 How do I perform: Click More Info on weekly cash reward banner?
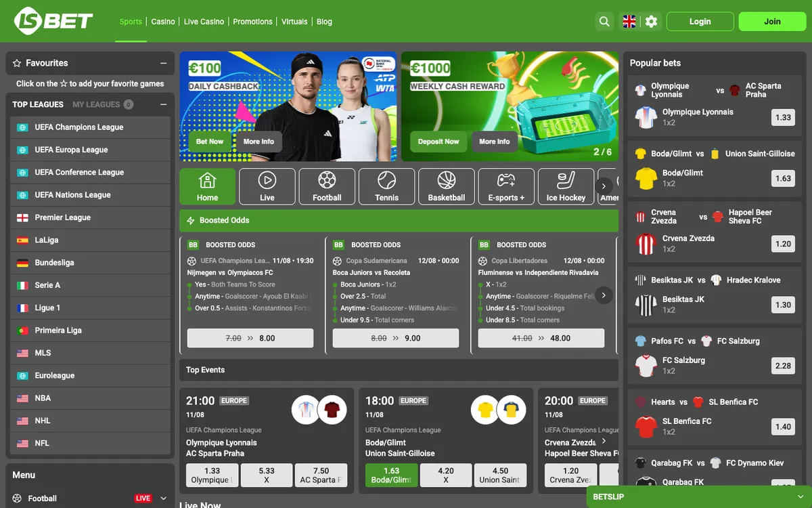pos(495,142)
